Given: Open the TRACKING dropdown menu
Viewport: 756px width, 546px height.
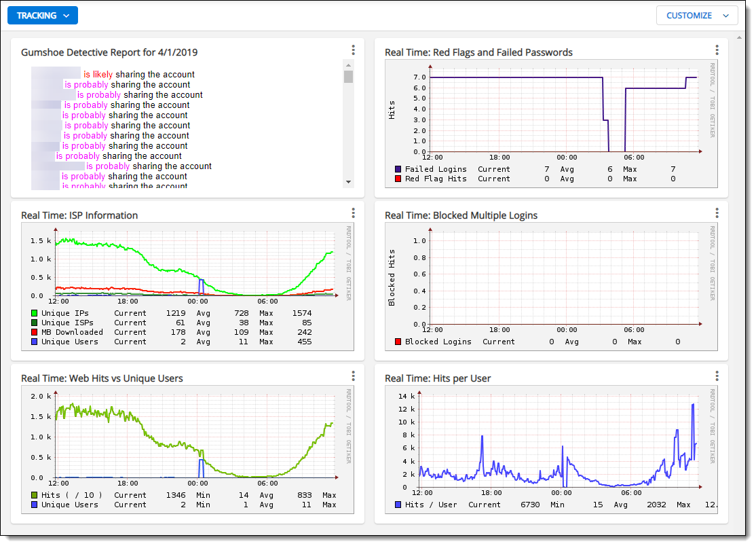Looking at the screenshot, I should point(43,16).
